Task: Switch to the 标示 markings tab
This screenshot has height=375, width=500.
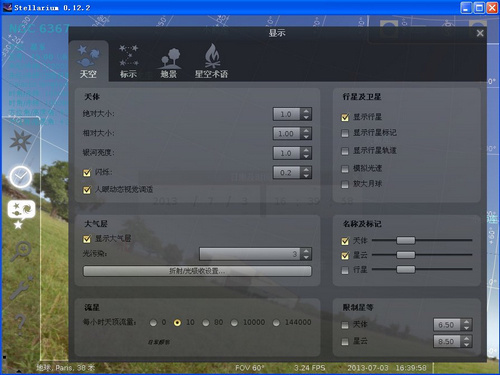Action: pos(128,62)
